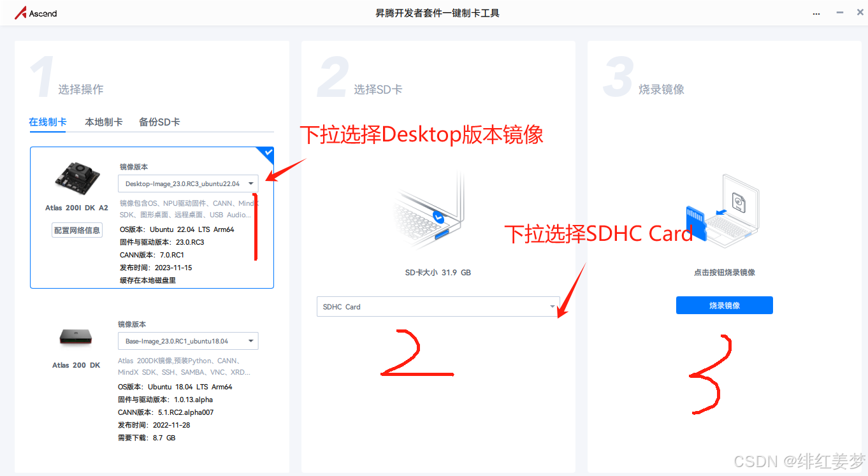Click 'SD卡大小 31.9 GB' text
Image resolution: width=868 pixels, height=476 pixels.
[438, 272]
